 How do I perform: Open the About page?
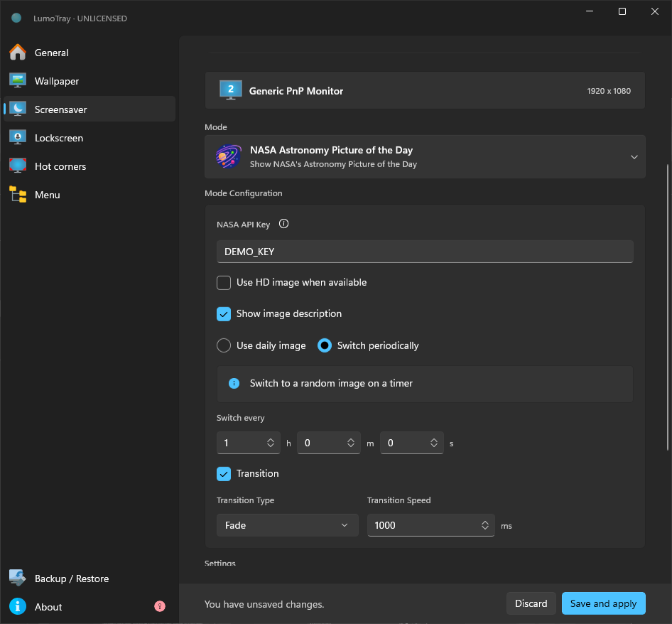pyautogui.click(x=48, y=607)
